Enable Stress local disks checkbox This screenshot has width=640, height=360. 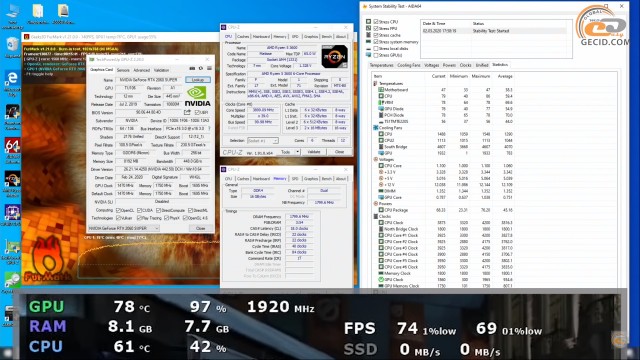[376, 48]
